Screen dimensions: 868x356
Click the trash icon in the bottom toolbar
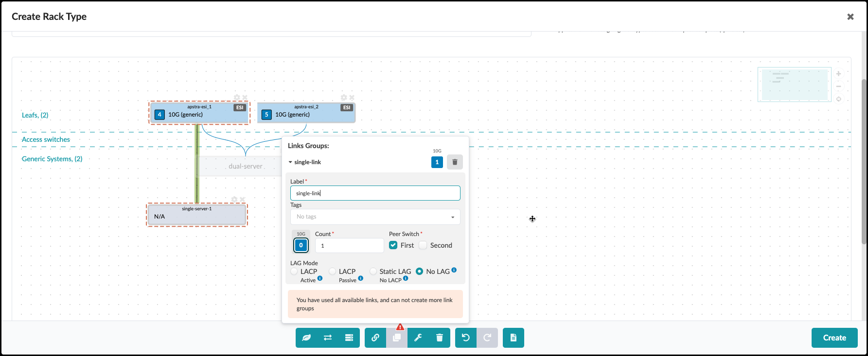click(440, 338)
